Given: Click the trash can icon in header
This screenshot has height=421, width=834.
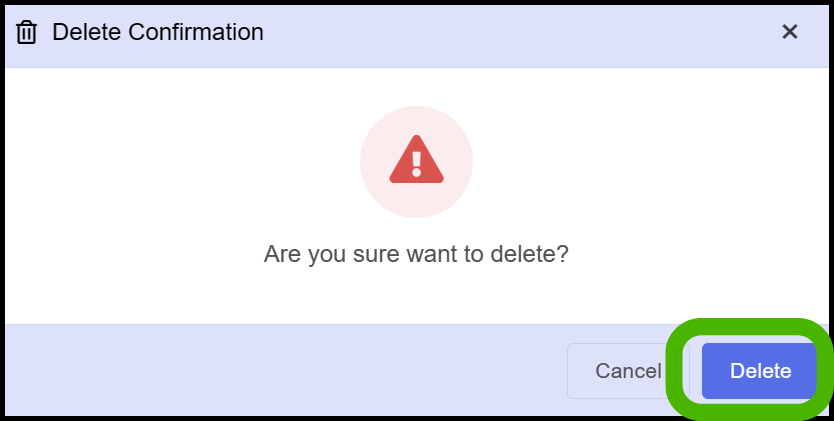Looking at the screenshot, I should click(26, 32).
